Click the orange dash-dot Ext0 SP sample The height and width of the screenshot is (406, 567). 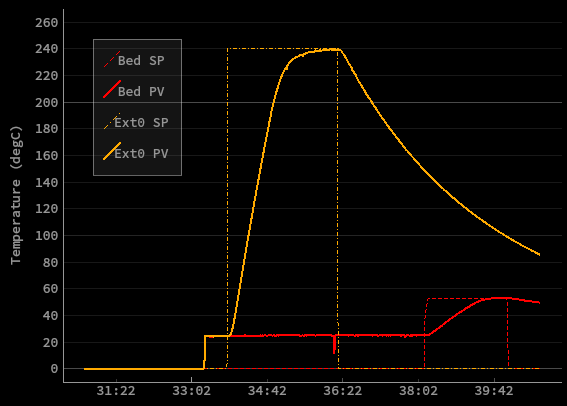coord(112,121)
